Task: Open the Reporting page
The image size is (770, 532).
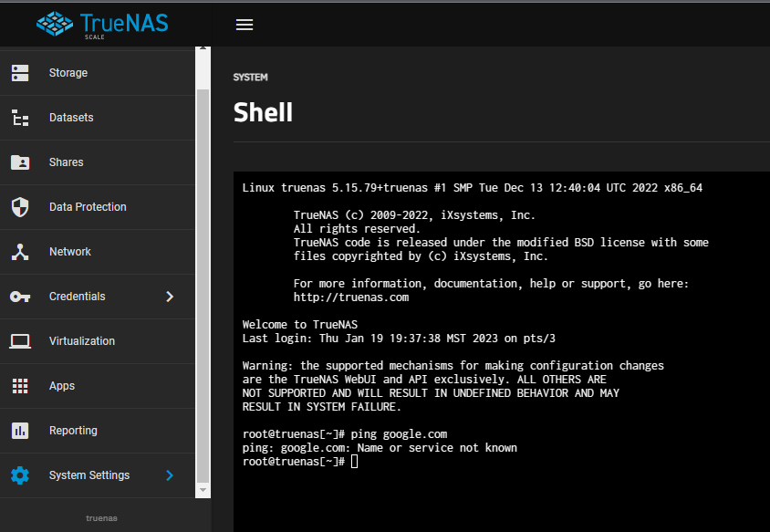Action: click(x=73, y=431)
